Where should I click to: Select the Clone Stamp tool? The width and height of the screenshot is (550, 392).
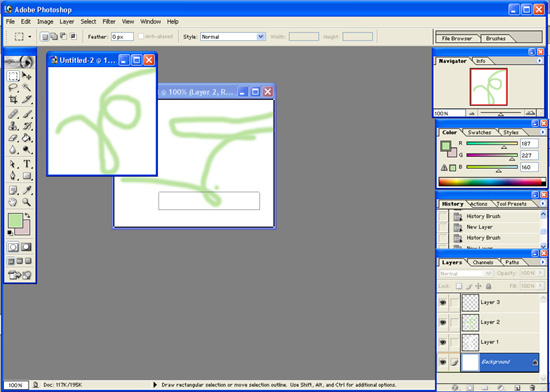[13, 126]
